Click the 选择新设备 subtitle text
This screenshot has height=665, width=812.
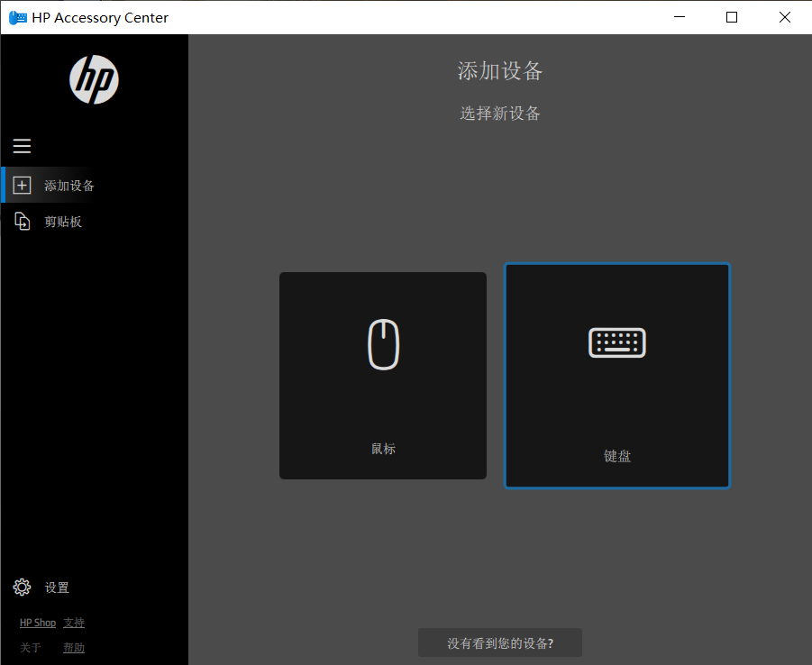point(500,113)
